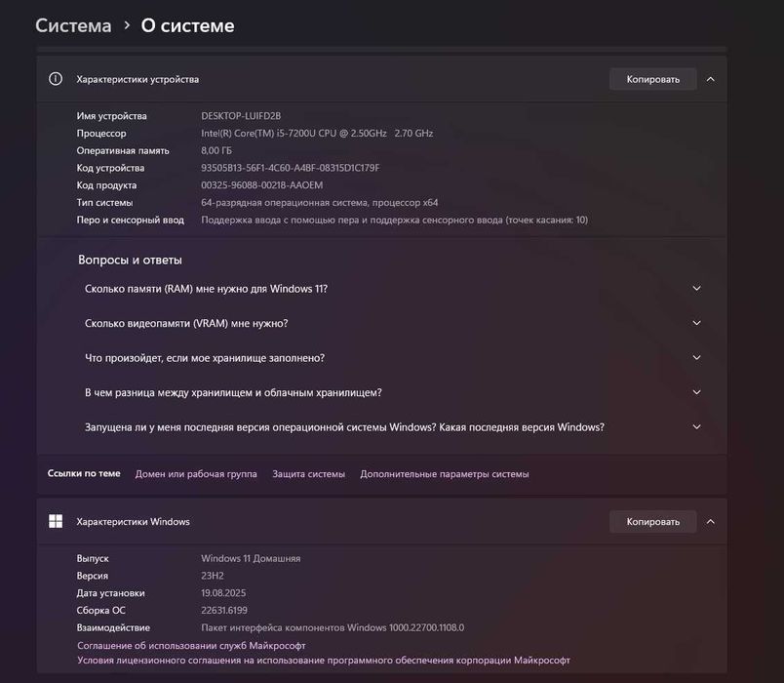Expand the question about full storage
The height and width of the screenshot is (683, 784).
(x=696, y=358)
